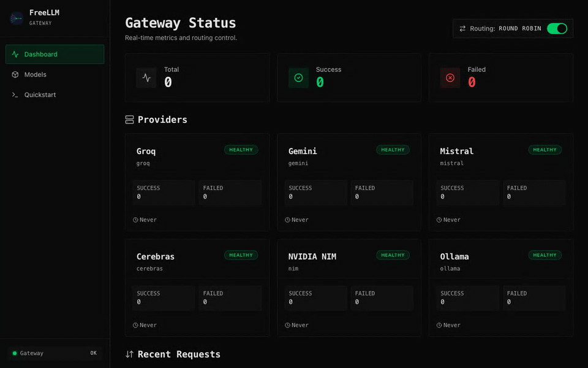Viewport: 588px width, 368px height.
Task: Click the green check icon on Success card
Action: coord(298,77)
